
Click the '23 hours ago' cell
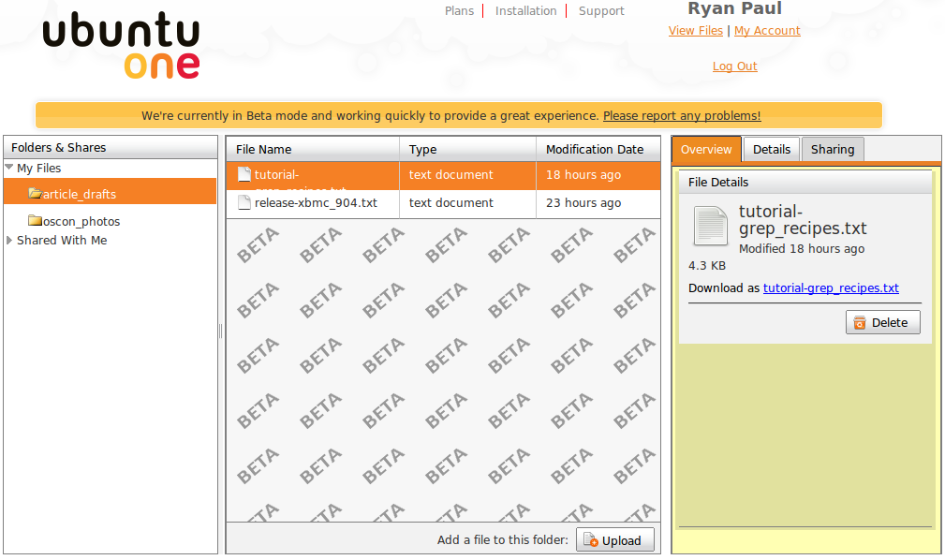[583, 203]
